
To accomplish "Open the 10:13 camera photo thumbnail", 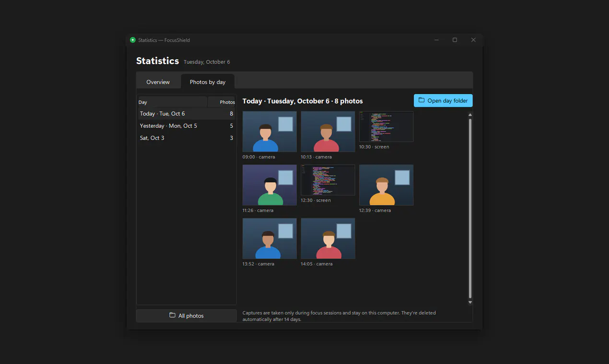I will [328, 132].
